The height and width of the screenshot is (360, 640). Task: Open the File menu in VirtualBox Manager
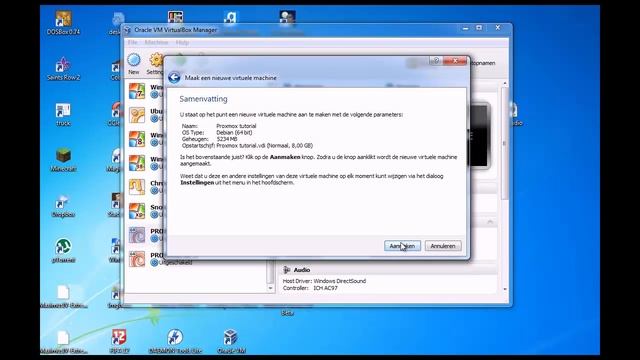(x=133, y=42)
